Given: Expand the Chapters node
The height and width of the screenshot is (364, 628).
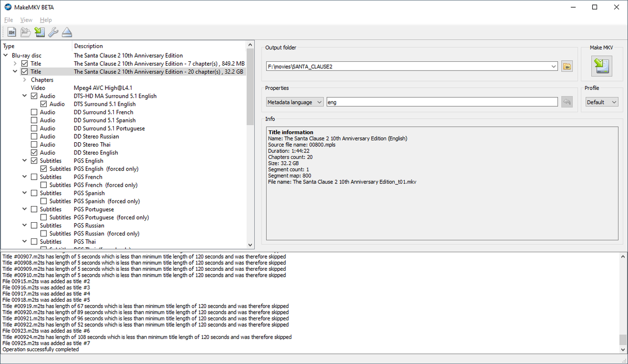Looking at the screenshot, I should click(25, 80).
